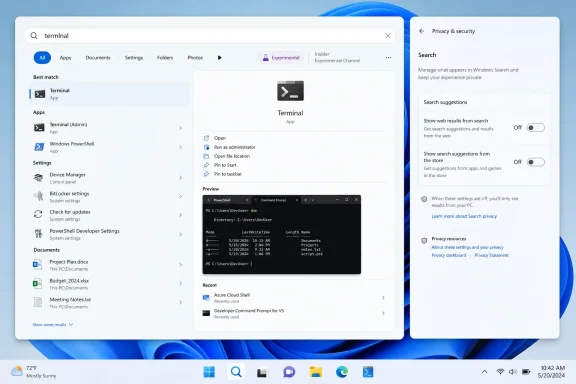
Task: Open PowerShell from the taskbar
Action: click(368, 372)
